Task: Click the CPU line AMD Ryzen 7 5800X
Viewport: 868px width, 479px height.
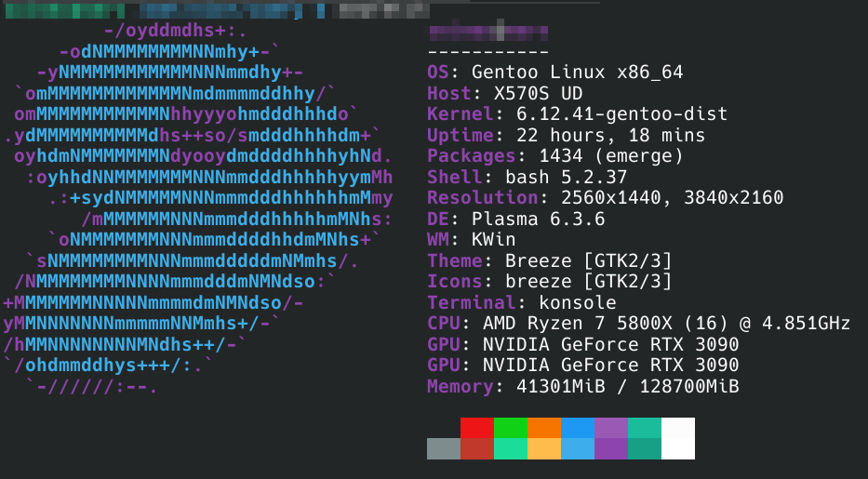Action: [638, 323]
